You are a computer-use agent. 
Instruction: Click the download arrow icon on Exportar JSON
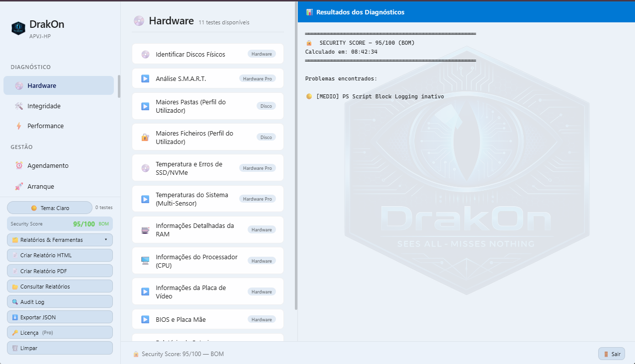(x=15, y=317)
